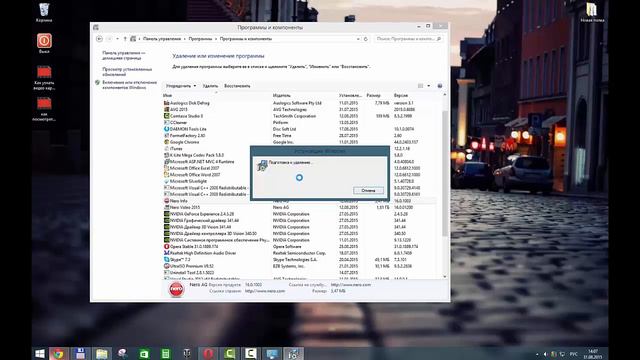The height and width of the screenshot is (360, 640).
Task: Sort by the Имя column header
Action: (167, 96)
